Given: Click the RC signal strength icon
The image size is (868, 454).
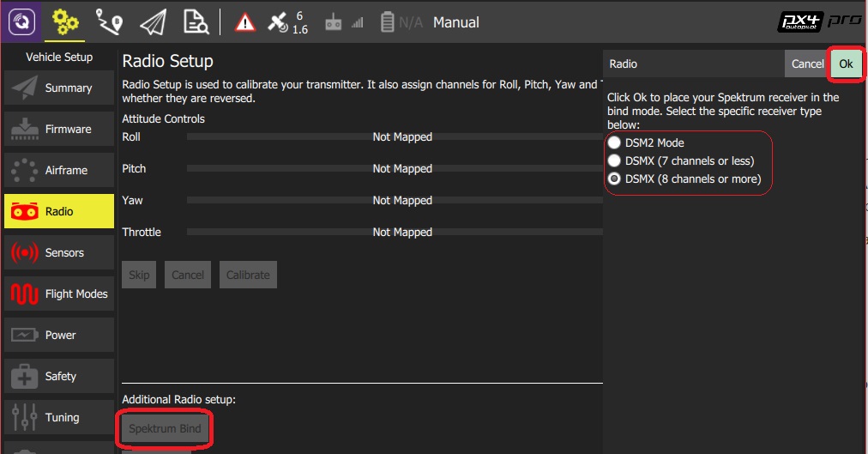Looking at the screenshot, I should pos(343,23).
